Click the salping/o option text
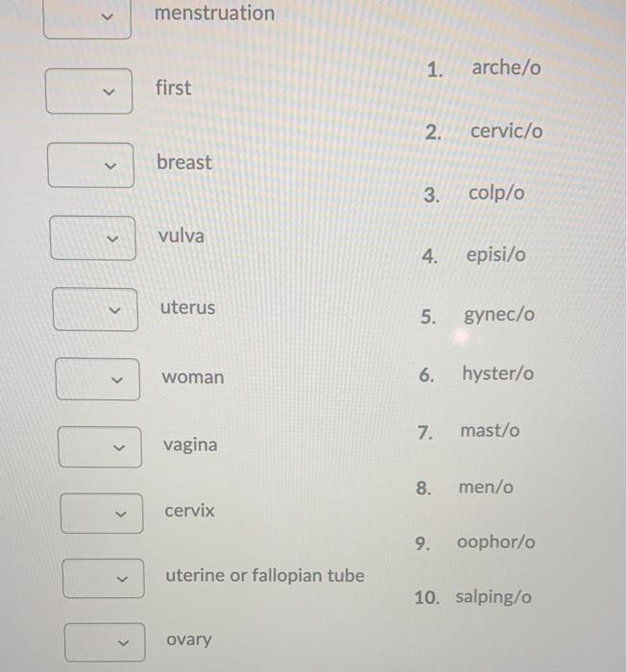627x672 pixels. (494, 597)
